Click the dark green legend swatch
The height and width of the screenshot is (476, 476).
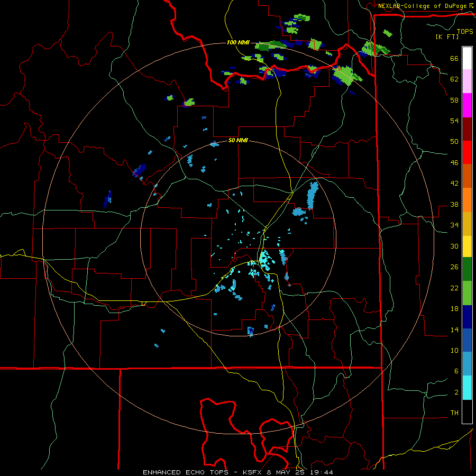tap(467, 269)
